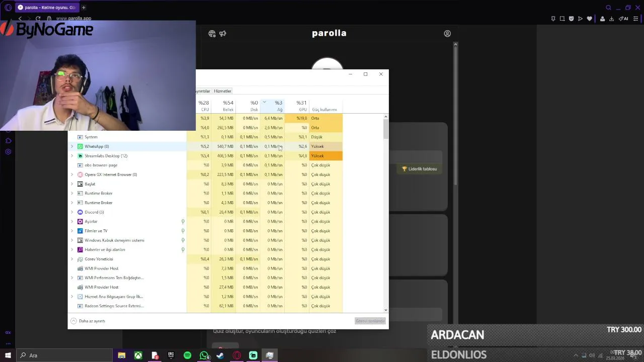Click the Flow send arrow icon
Image resolution: width=644 pixels, height=362 pixels.
(x=580, y=19)
